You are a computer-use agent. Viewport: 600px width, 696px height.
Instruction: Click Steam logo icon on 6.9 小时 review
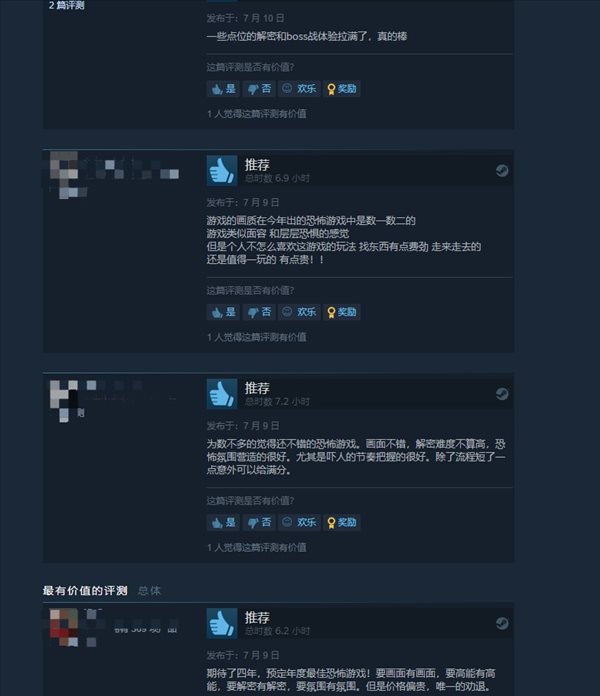tap(502, 170)
